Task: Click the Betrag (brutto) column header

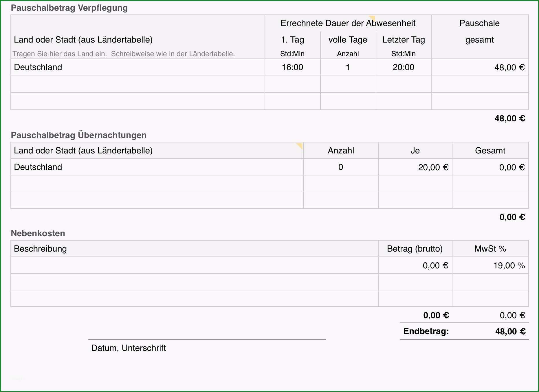Action: click(x=415, y=249)
